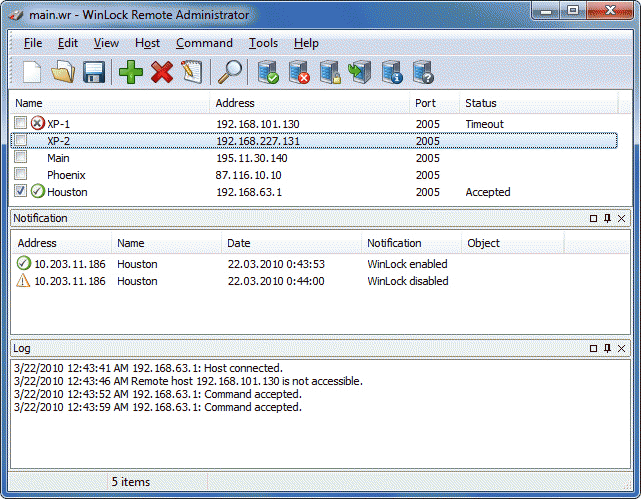Click the New file toolbar icon

(32, 72)
